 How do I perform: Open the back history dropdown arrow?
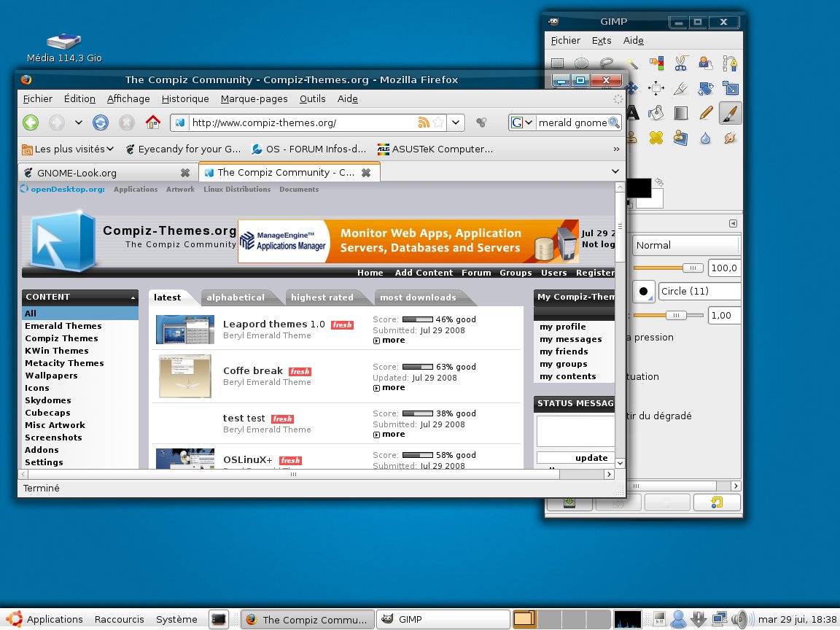78,122
